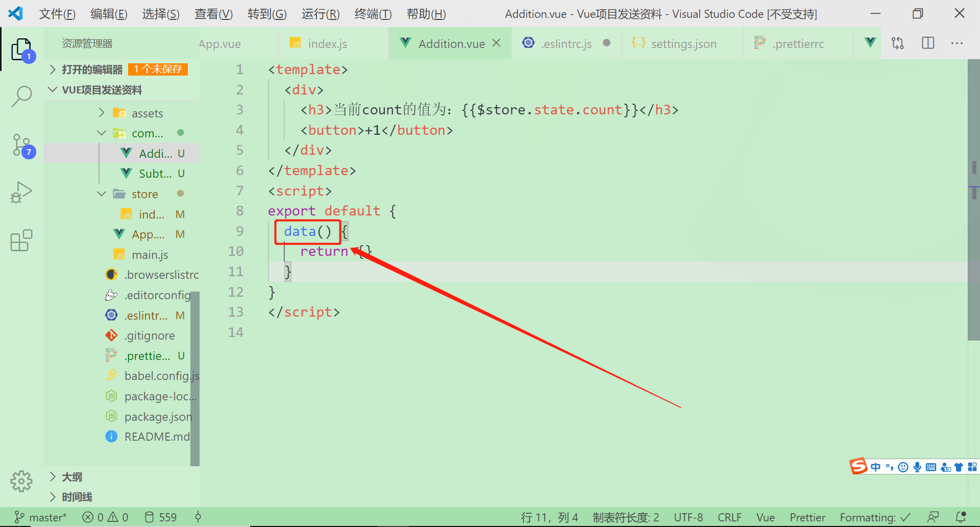Open Sogou toolbox grid icon
The width and height of the screenshot is (980, 527).
[x=972, y=467]
